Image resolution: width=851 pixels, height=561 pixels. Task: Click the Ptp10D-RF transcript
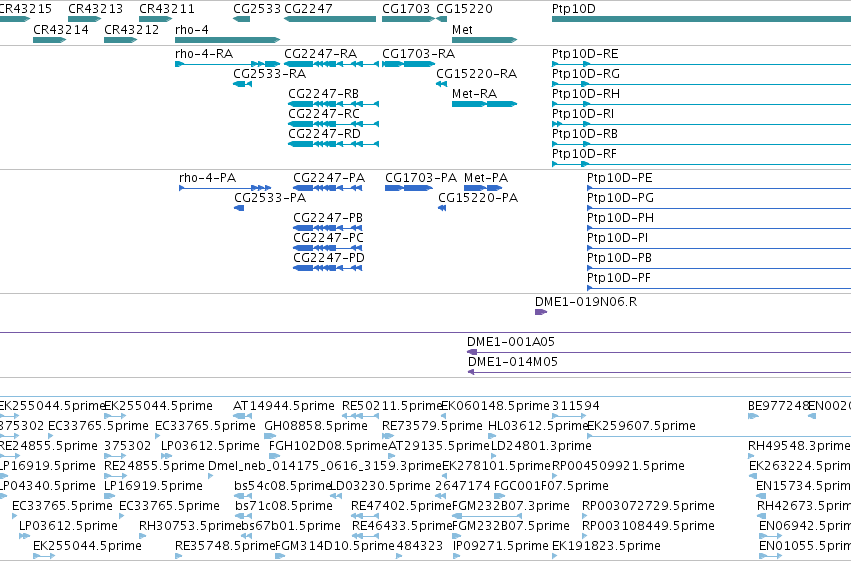pos(701,164)
